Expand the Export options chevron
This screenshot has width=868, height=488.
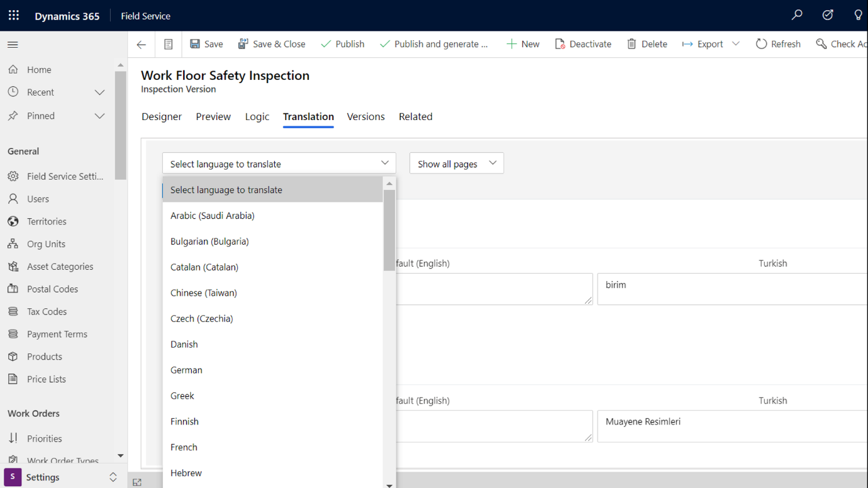tap(733, 43)
